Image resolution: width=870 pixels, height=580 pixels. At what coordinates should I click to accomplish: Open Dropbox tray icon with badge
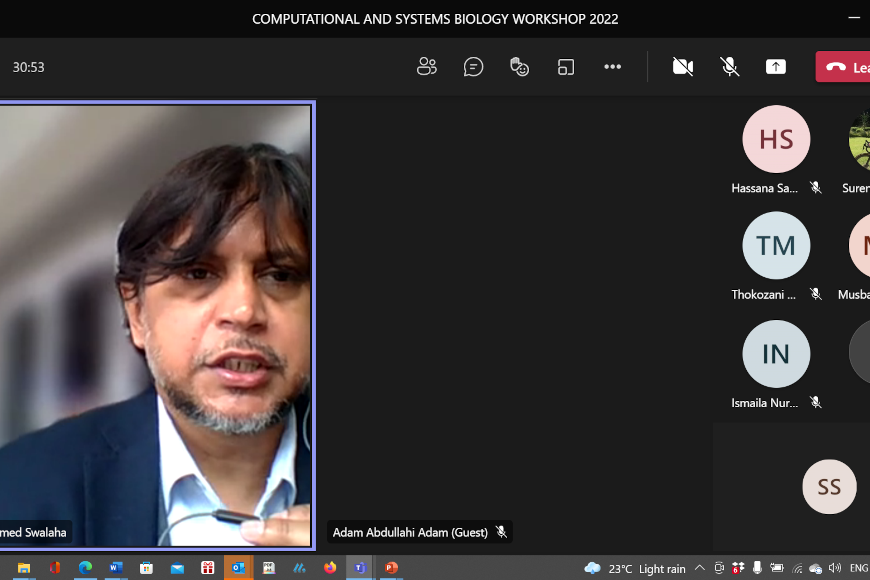(x=738, y=568)
